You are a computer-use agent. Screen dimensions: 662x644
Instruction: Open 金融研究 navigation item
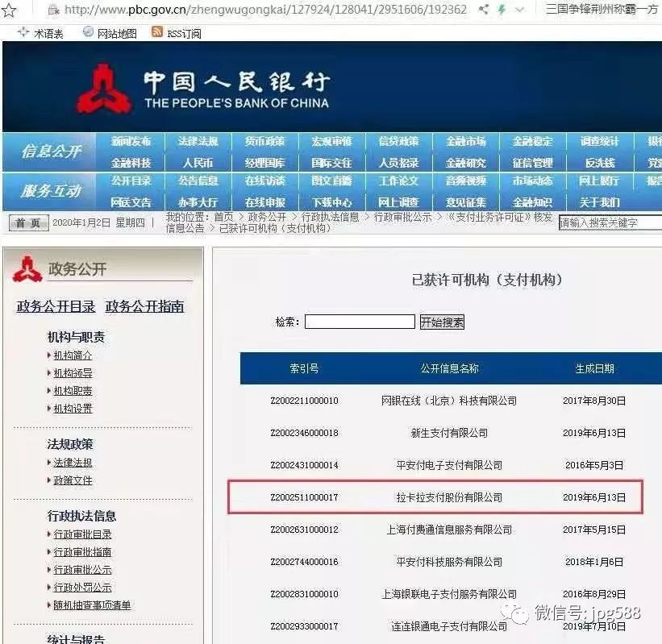[466, 163]
